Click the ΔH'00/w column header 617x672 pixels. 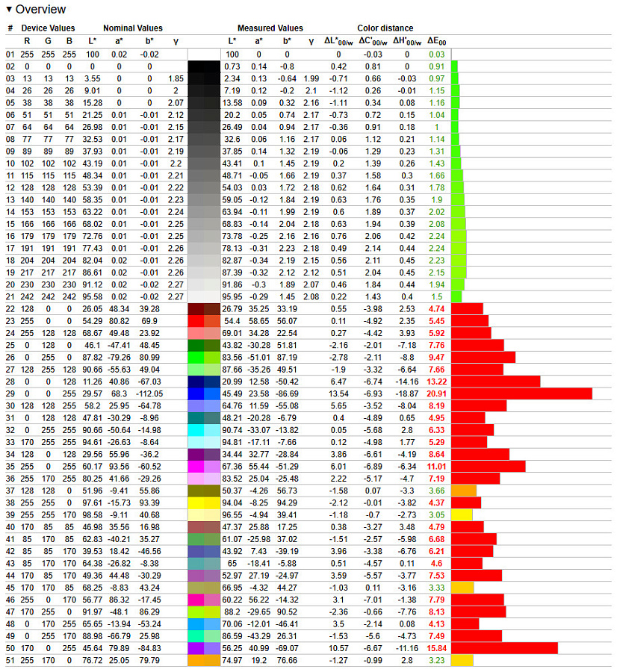(x=407, y=41)
